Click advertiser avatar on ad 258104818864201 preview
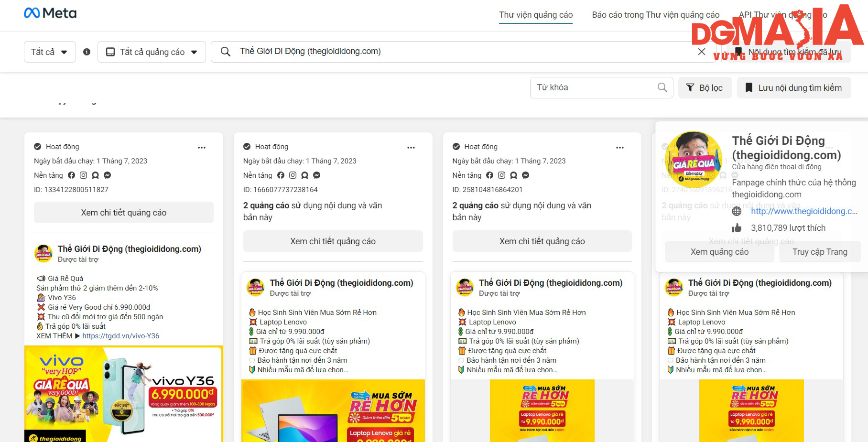The width and height of the screenshot is (868, 442). [465, 287]
